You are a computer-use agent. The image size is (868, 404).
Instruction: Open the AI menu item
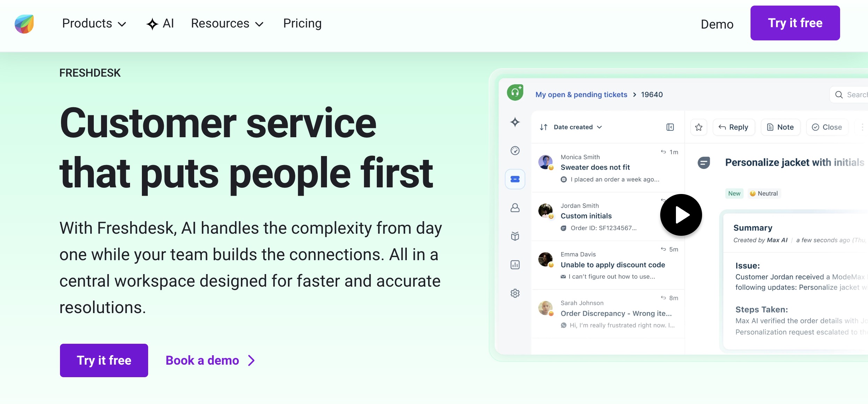pos(160,24)
